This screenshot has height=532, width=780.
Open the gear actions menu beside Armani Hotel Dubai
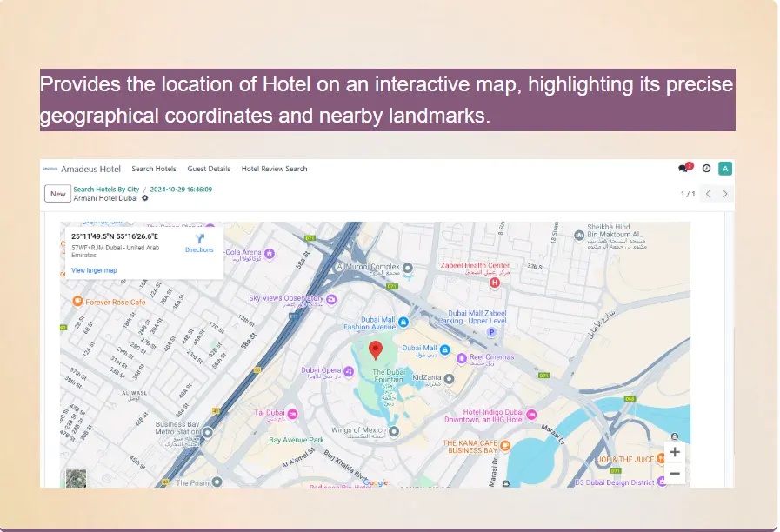[145, 198]
